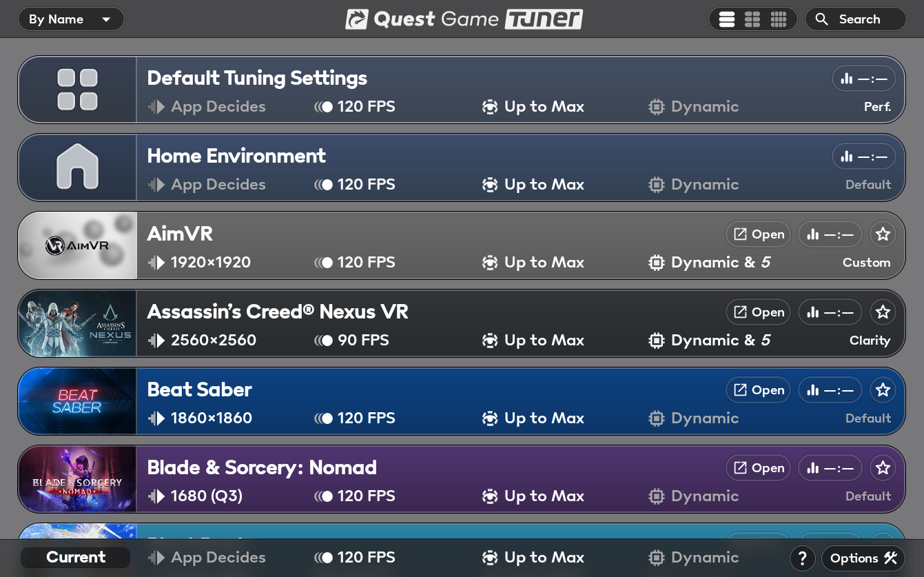Launch Assassin's Creed Nexus VR via Open

pos(759,312)
